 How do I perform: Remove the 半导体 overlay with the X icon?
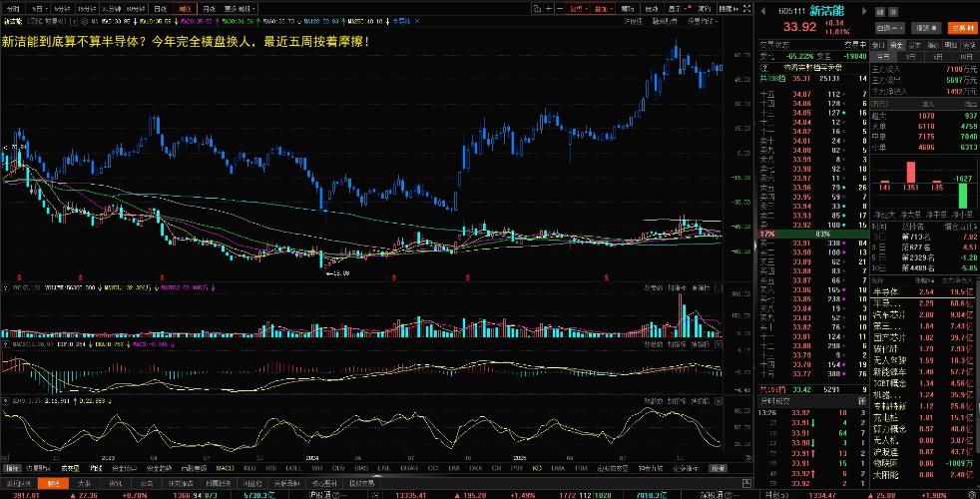click(417, 21)
